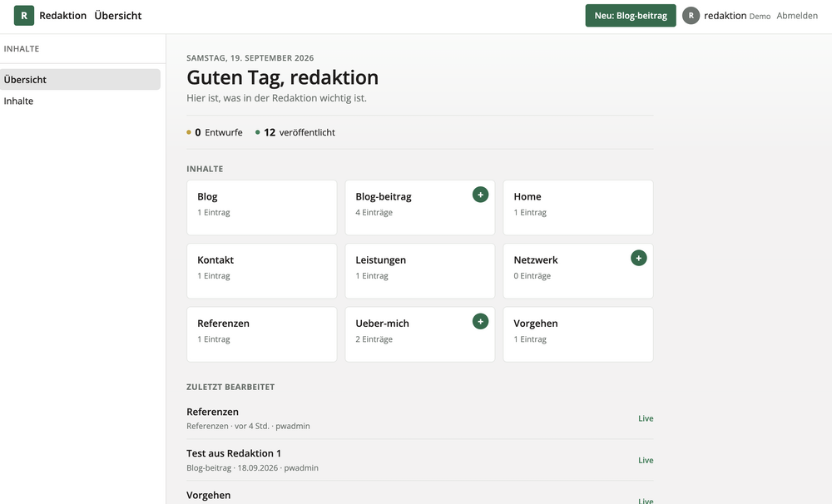832x504 pixels.
Task: Click the date Samstag, 19. September 2026
Action: tap(250, 58)
